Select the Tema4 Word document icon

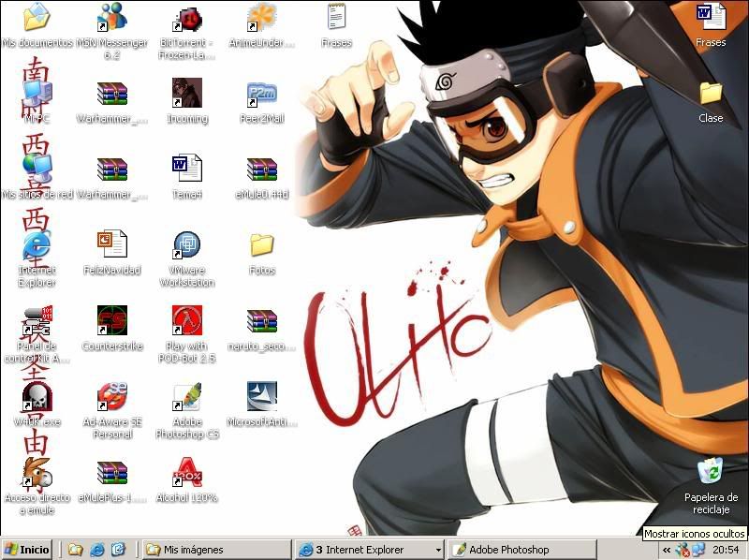186,168
